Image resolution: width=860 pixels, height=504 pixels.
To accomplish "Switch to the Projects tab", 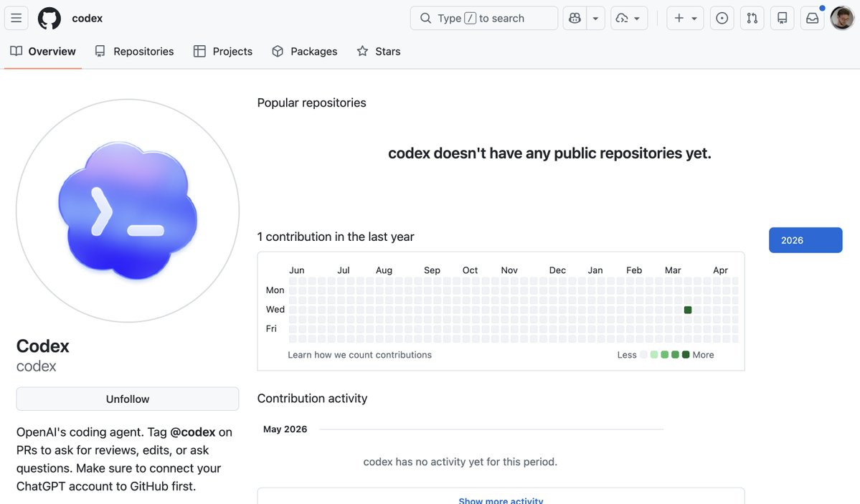I will click(222, 51).
